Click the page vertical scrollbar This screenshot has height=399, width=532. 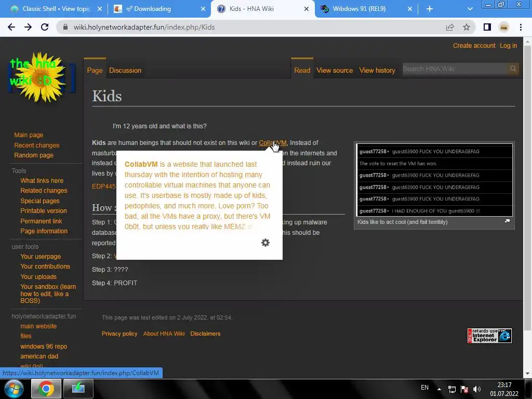[x=527, y=187]
